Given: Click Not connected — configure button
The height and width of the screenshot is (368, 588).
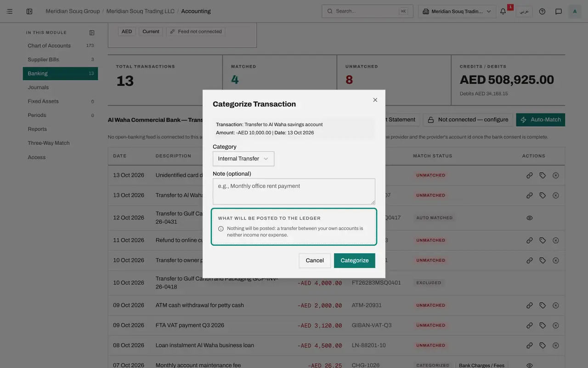Looking at the screenshot, I should pyautogui.click(x=468, y=120).
